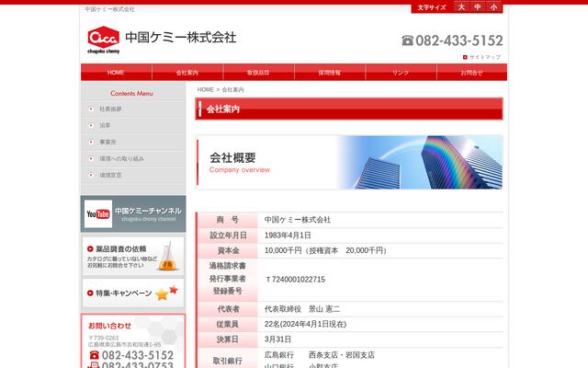Image resolution: width=588 pixels, height=368 pixels.
Task: Click the telephone icon beside the header number
Action: click(x=407, y=40)
